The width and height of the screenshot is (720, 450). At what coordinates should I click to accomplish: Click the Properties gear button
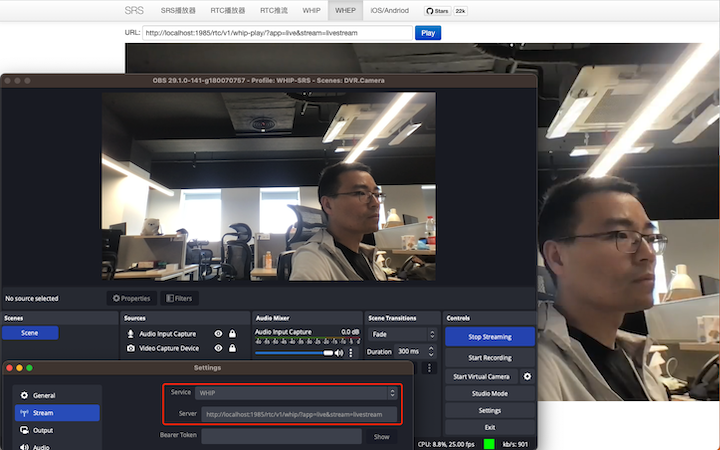[x=131, y=298]
